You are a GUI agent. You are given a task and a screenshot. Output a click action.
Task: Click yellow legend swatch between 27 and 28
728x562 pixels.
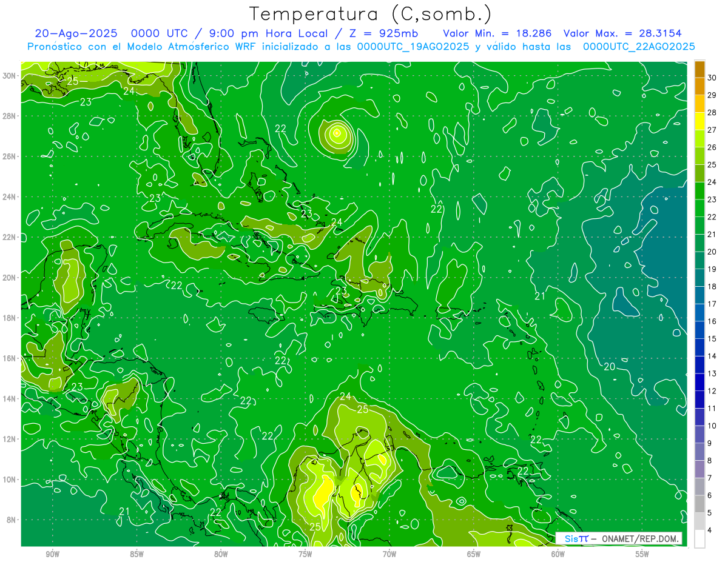pos(699,121)
